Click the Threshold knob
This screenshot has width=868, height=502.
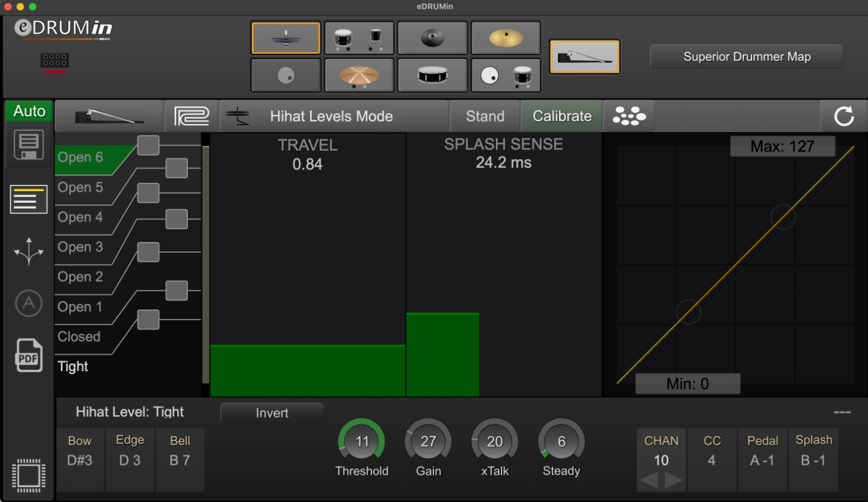[x=361, y=442]
